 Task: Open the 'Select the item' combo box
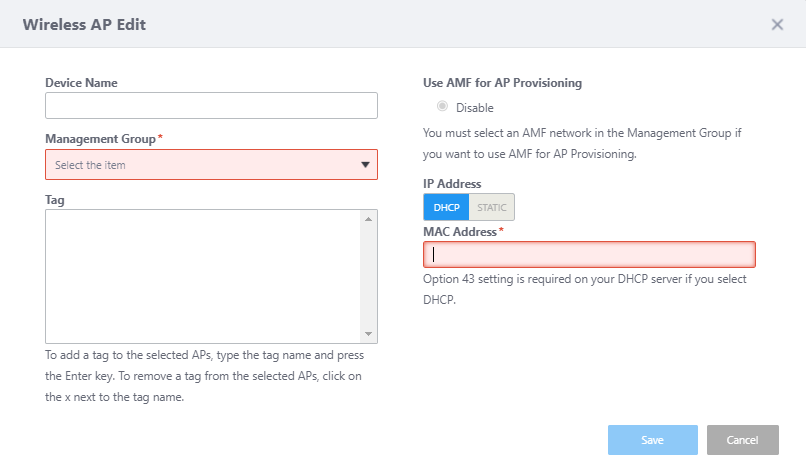coord(200,165)
